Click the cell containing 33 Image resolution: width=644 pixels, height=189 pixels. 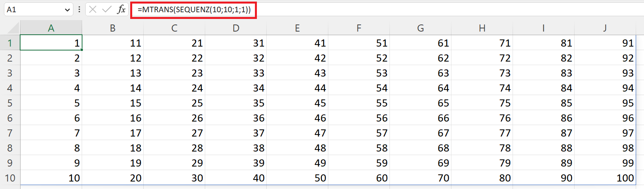[236, 73]
